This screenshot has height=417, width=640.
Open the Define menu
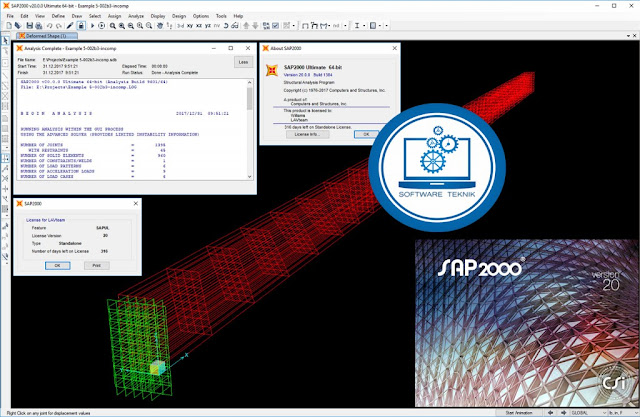pos(58,16)
